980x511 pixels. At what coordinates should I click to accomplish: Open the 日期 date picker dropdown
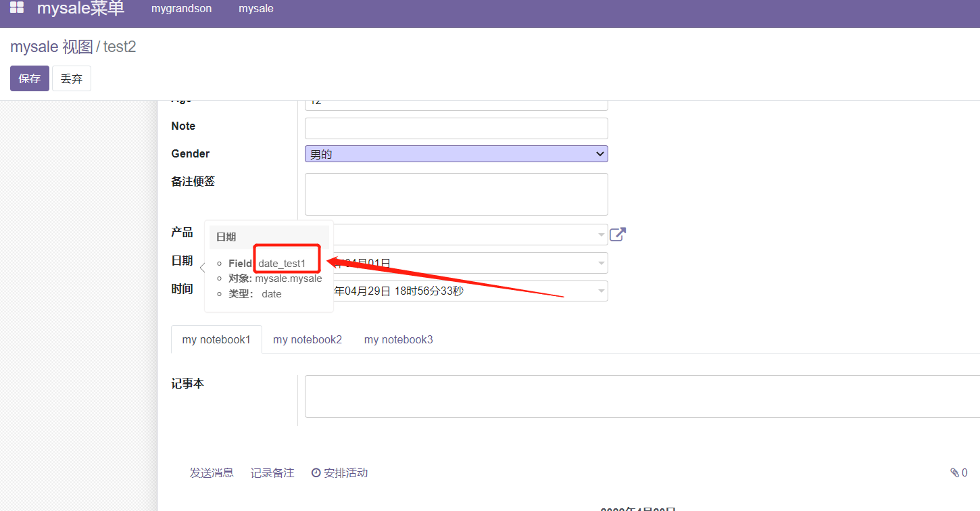[x=600, y=263]
